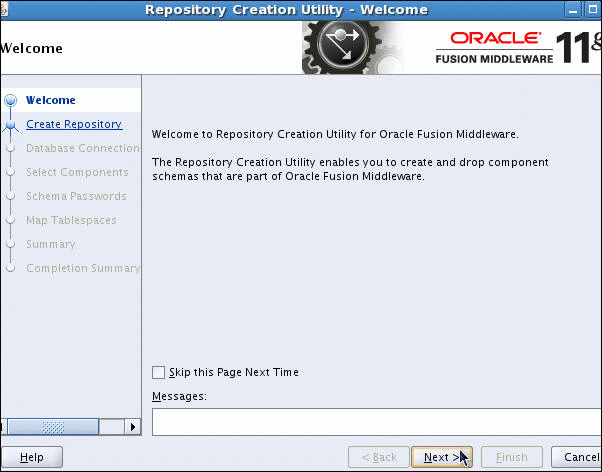Maximize the Repository Creation Utility window
Screen dimensions: 602x472
coord(593,10)
